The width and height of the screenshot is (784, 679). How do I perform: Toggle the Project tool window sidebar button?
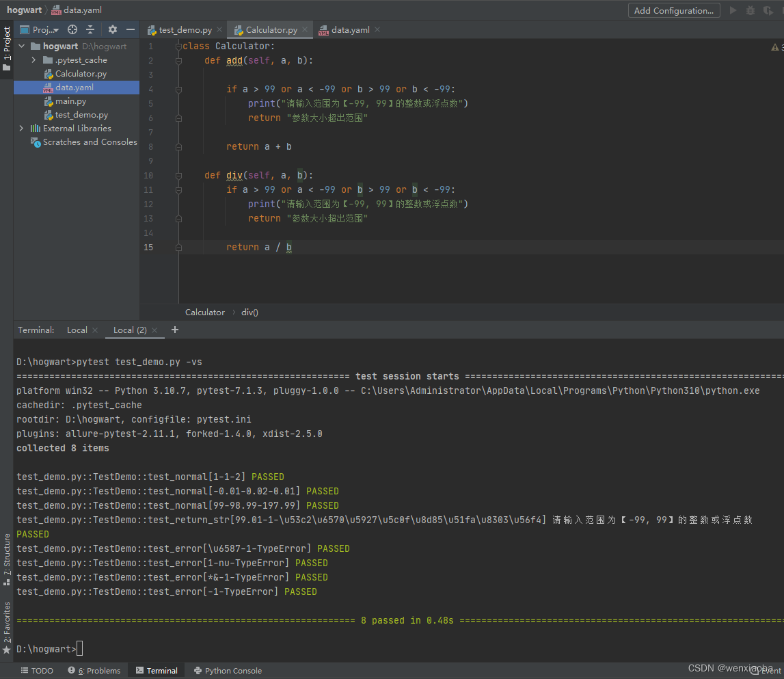(7, 48)
